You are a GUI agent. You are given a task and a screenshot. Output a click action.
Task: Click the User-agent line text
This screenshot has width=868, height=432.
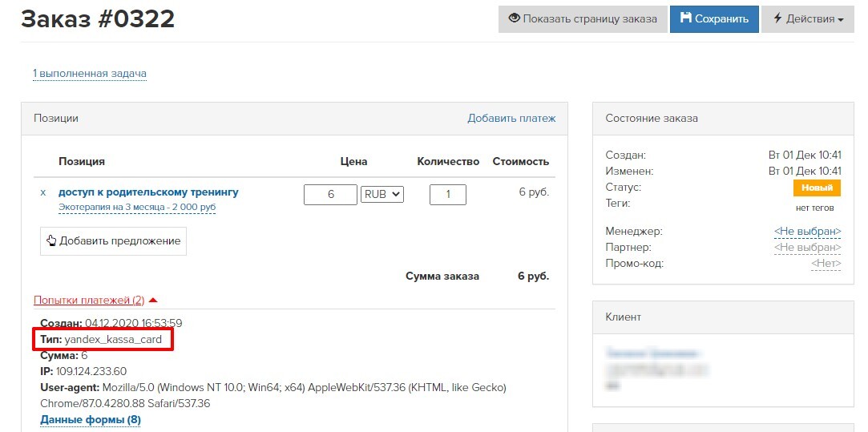click(273, 395)
